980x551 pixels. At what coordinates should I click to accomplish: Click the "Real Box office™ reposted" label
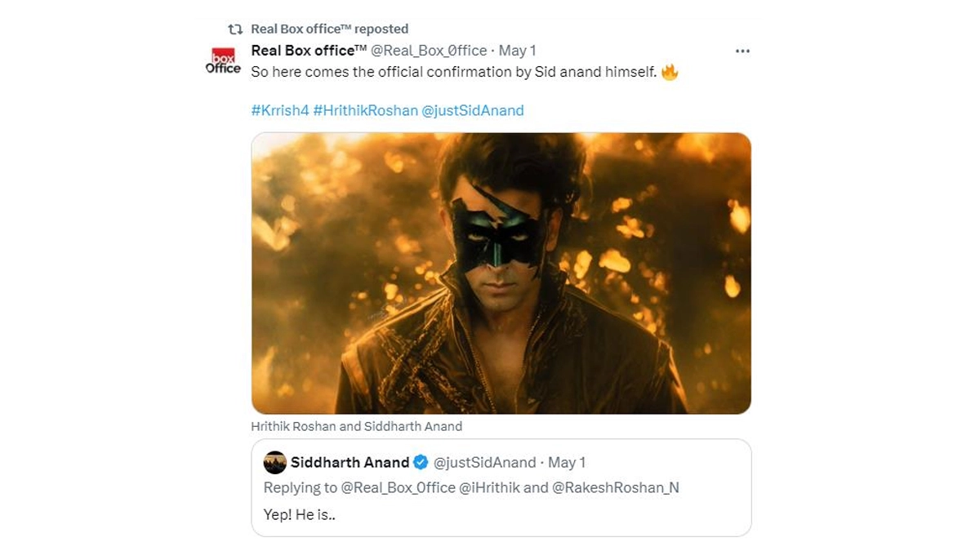[329, 29]
